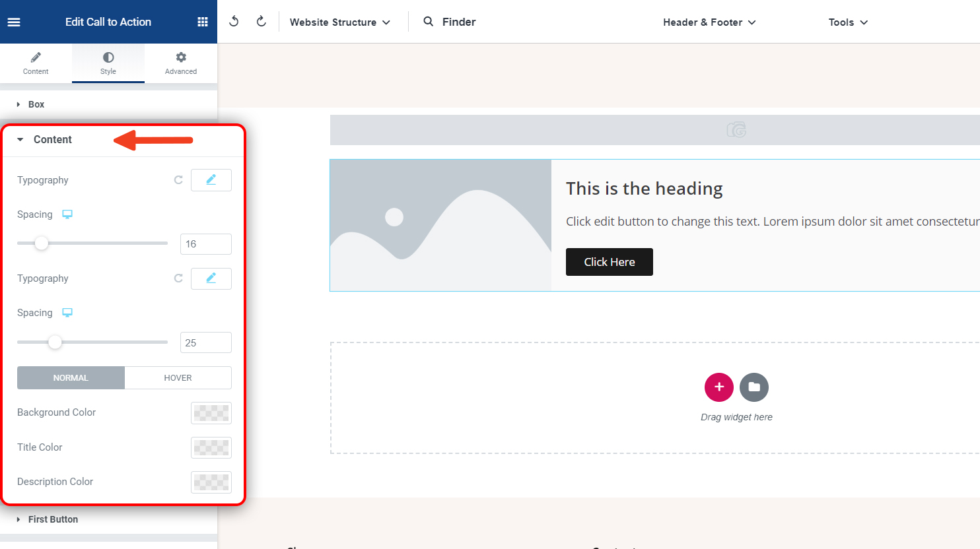Click the 'This is the heading' text
980x549 pixels.
(645, 189)
